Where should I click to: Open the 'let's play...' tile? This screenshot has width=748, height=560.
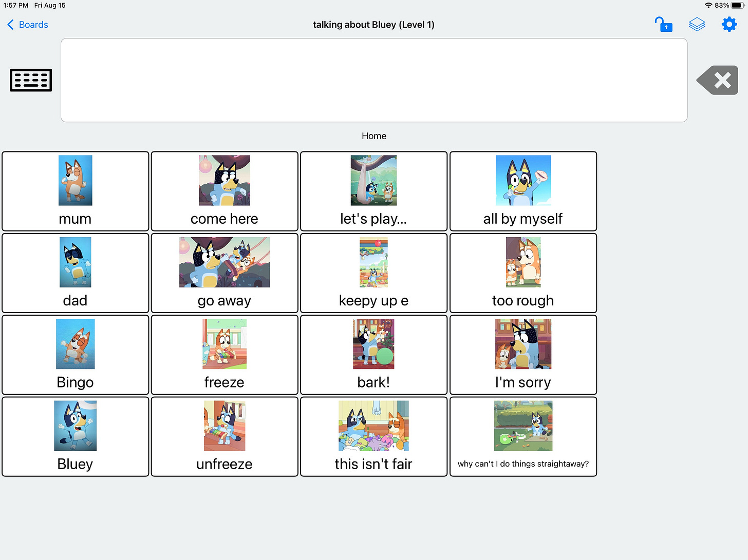point(373,191)
